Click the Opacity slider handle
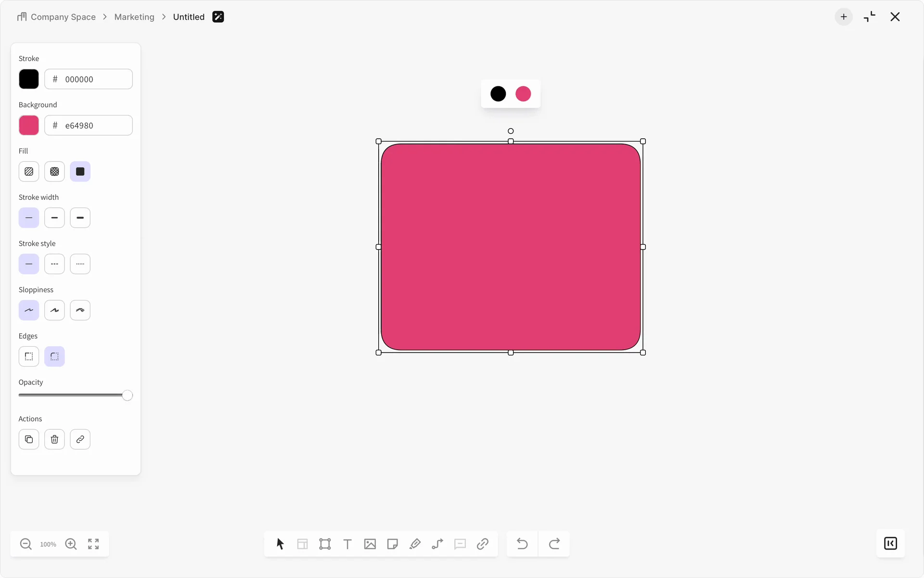The width and height of the screenshot is (924, 578). [x=127, y=395]
